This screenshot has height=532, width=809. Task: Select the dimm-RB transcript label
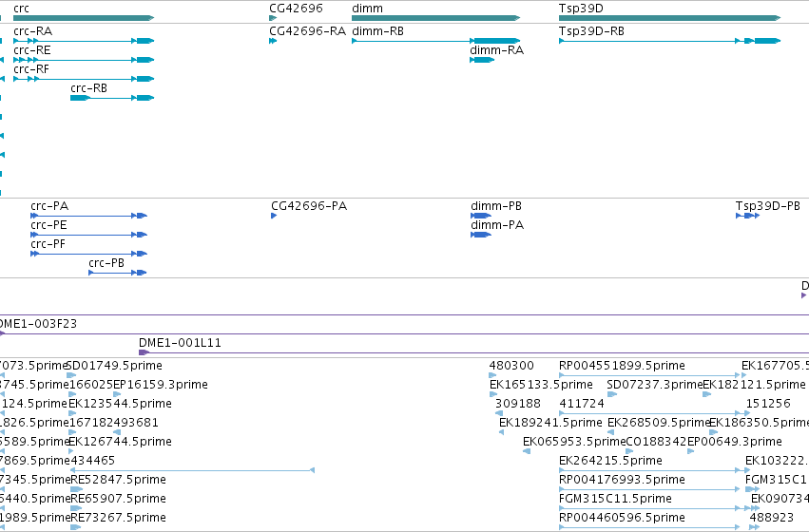[x=377, y=31]
